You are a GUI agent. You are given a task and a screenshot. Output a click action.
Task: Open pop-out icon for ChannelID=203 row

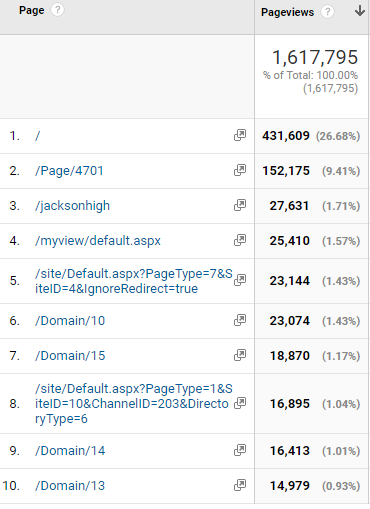click(x=240, y=403)
